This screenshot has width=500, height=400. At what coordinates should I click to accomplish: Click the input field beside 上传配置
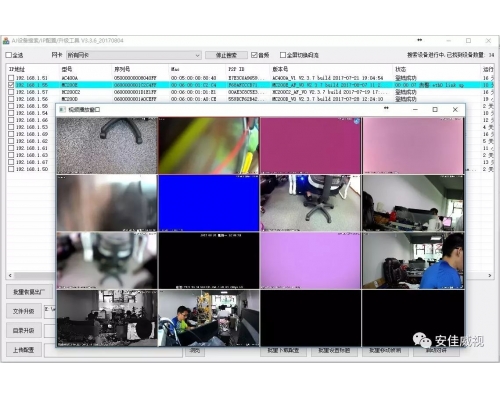click(113, 352)
